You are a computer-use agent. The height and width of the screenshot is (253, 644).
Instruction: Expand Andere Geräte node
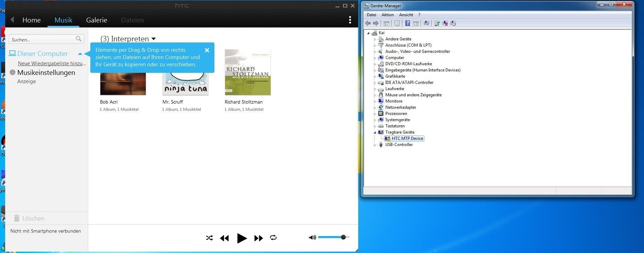tap(375, 39)
